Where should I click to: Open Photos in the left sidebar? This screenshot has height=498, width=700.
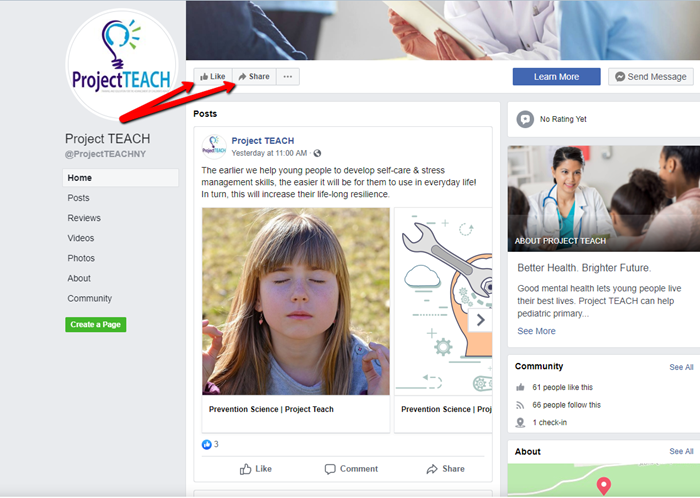[81, 258]
